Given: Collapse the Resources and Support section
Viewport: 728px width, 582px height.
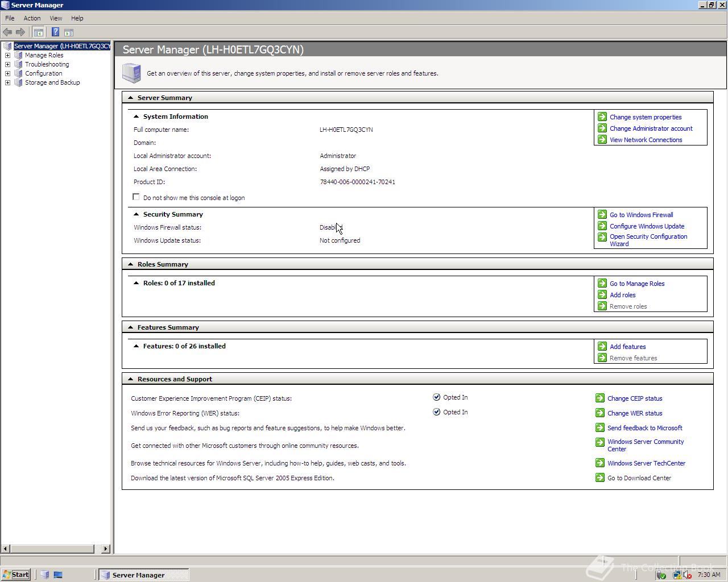Looking at the screenshot, I should pos(130,379).
